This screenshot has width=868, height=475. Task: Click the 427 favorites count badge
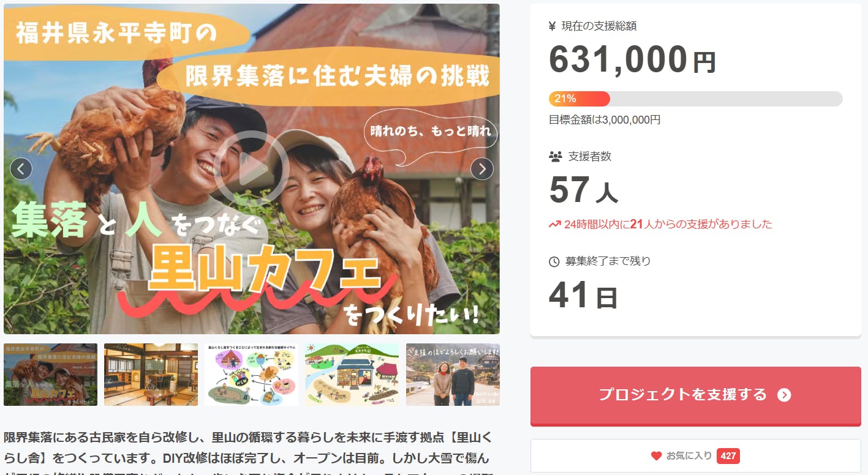[x=728, y=456]
